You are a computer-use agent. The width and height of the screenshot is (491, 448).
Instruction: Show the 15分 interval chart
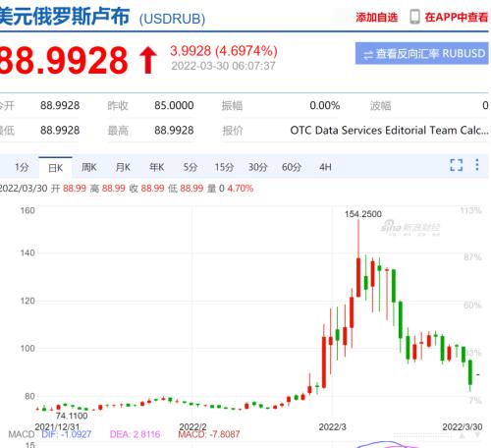pyautogui.click(x=224, y=167)
